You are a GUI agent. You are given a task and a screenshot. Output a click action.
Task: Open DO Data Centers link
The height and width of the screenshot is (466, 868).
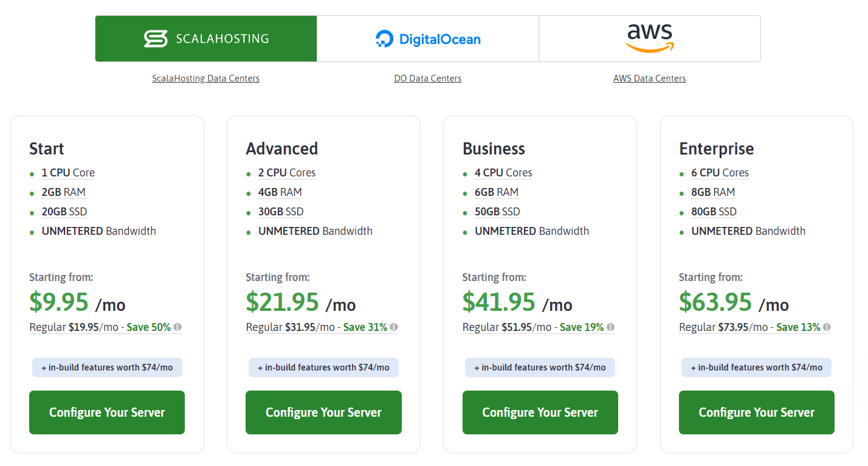point(427,78)
